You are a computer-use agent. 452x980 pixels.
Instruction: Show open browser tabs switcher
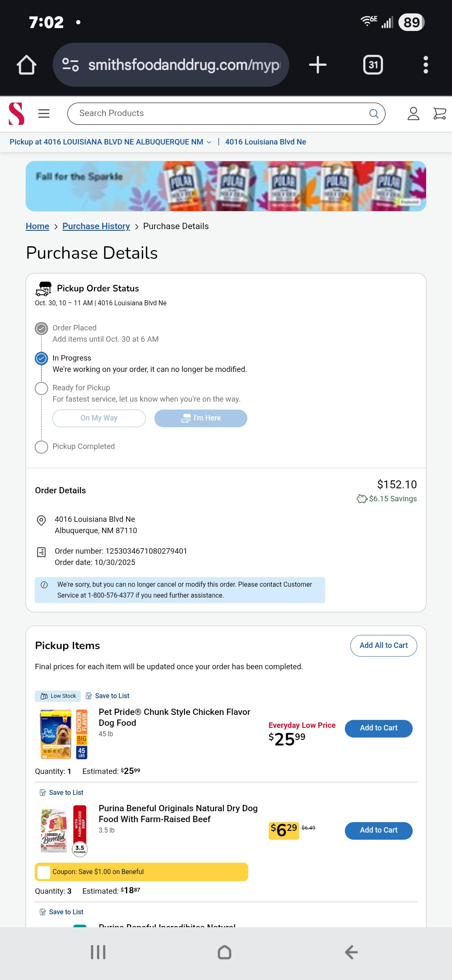point(373,65)
